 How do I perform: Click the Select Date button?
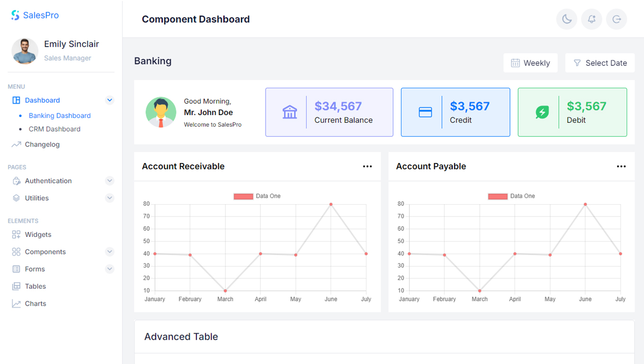(599, 63)
